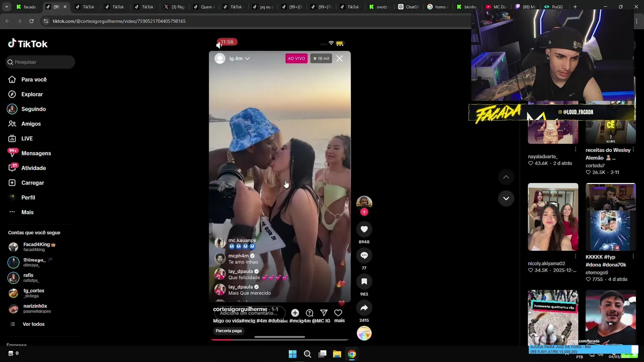Open the spinning sound disc
Viewport: 644px width, 362px height.
point(364,333)
